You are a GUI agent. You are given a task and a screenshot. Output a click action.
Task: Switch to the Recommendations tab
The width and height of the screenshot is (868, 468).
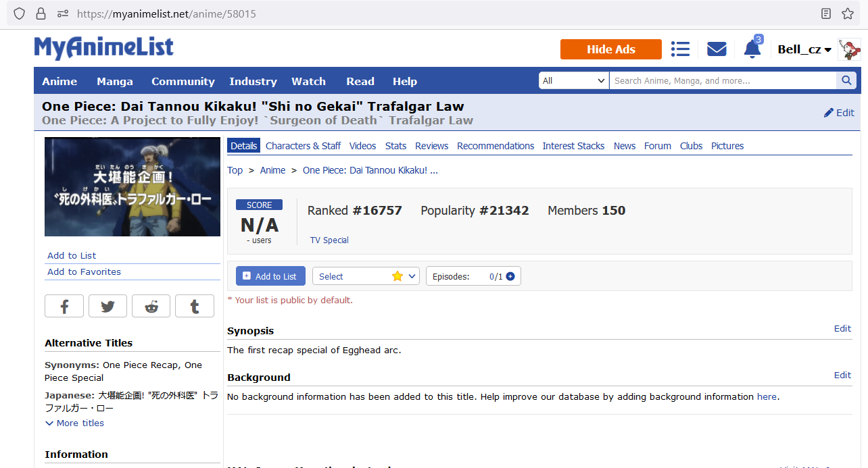[496, 146]
